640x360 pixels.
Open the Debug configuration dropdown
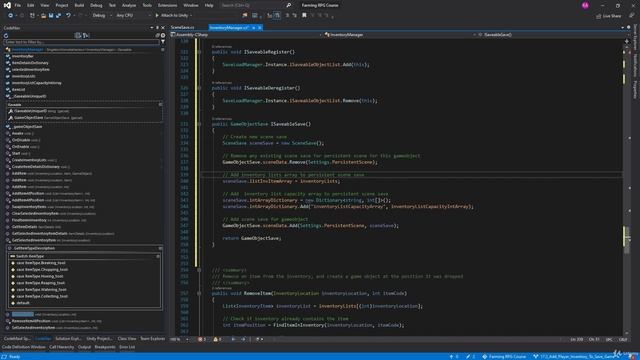(101, 16)
